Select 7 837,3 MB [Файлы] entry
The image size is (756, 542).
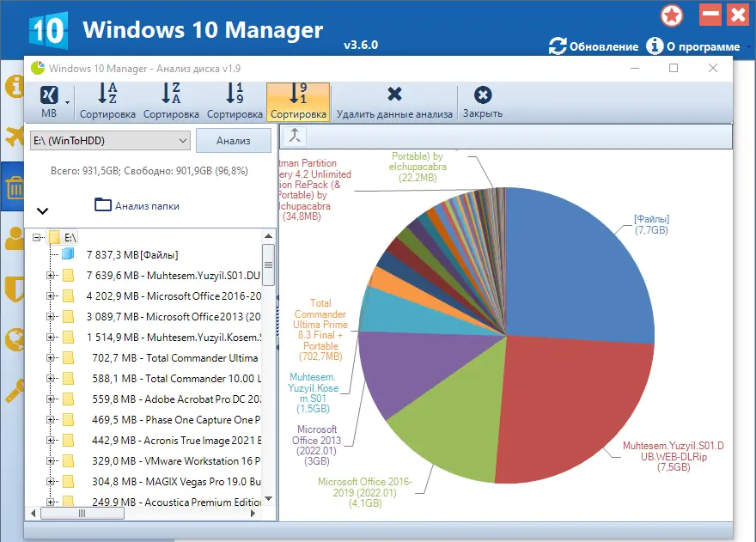132,254
